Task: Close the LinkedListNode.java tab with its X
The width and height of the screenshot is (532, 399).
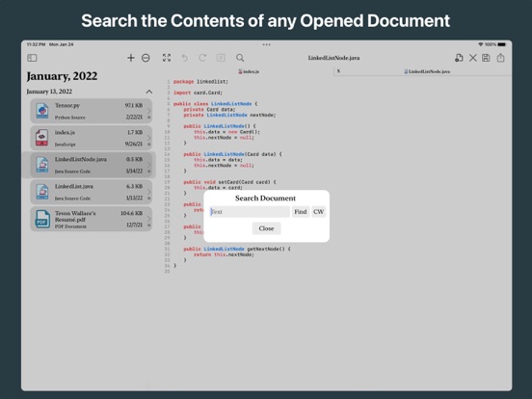Action: [338, 71]
